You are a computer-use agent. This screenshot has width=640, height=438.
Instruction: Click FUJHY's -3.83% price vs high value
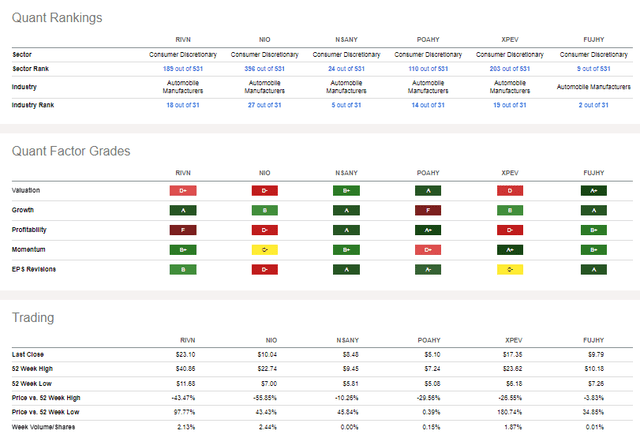[x=593, y=398]
